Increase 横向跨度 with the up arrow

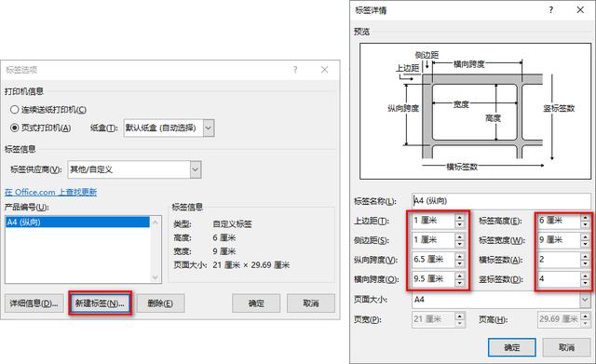pyautogui.click(x=460, y=276)
